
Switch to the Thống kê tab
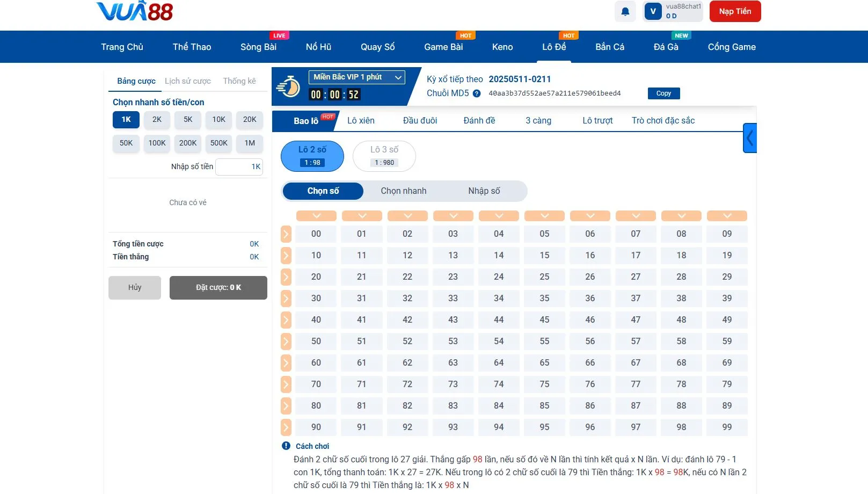pyautogui.click(x=239, y=81)
